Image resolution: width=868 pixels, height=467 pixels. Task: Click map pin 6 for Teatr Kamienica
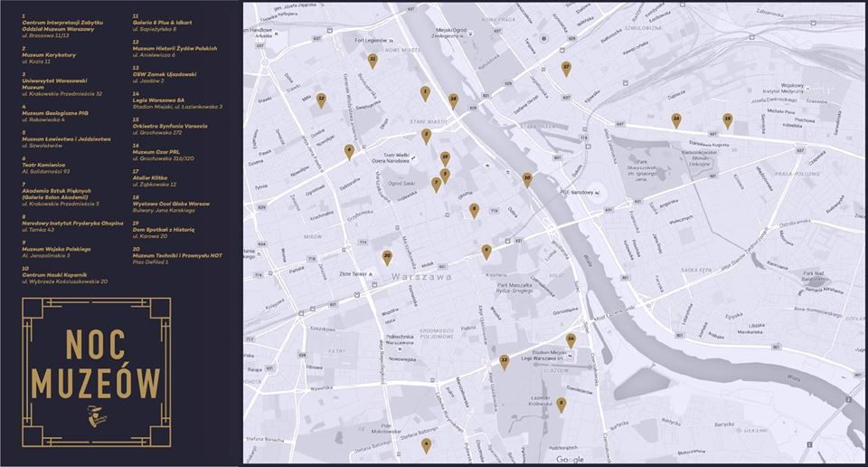349,151
